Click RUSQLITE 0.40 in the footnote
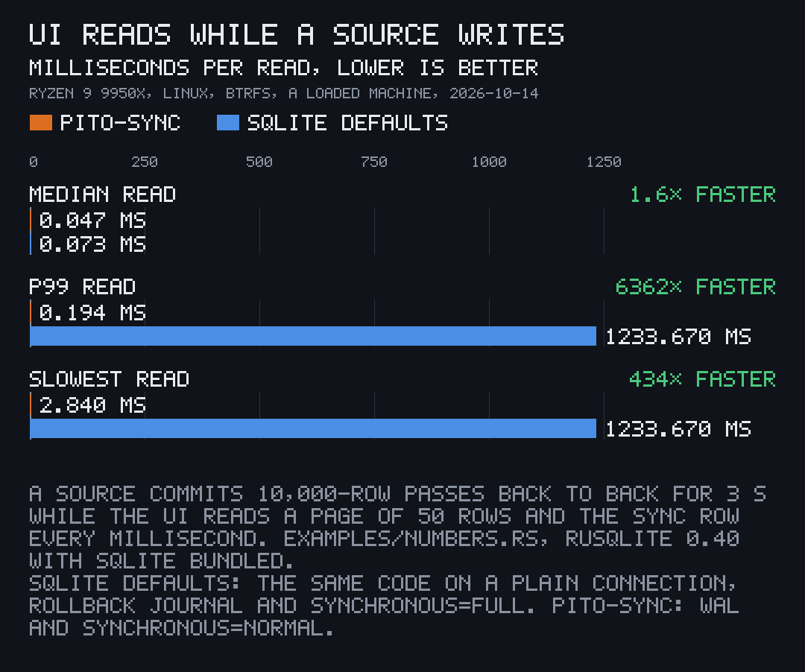 pos(652,539)
